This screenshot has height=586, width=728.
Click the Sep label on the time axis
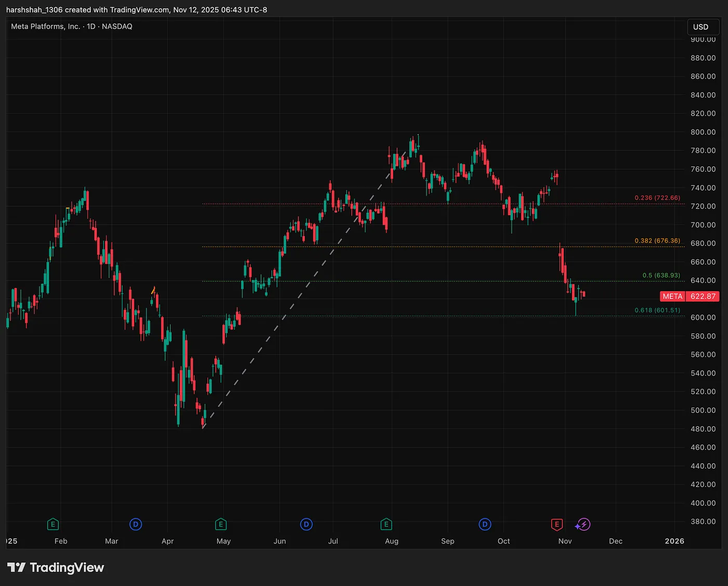tap(448, 541)
